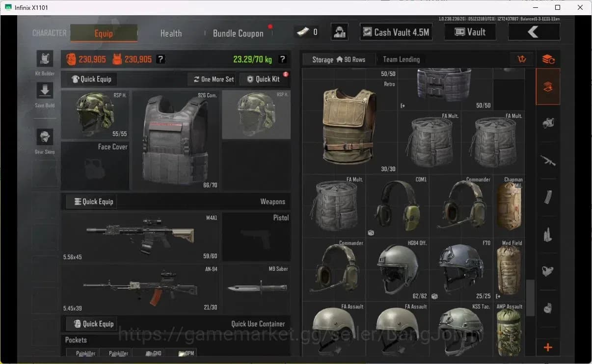Select FA Mult. bag left of COM1 headset
This screenshot has height=364, width=592.
tap(334, 207)
